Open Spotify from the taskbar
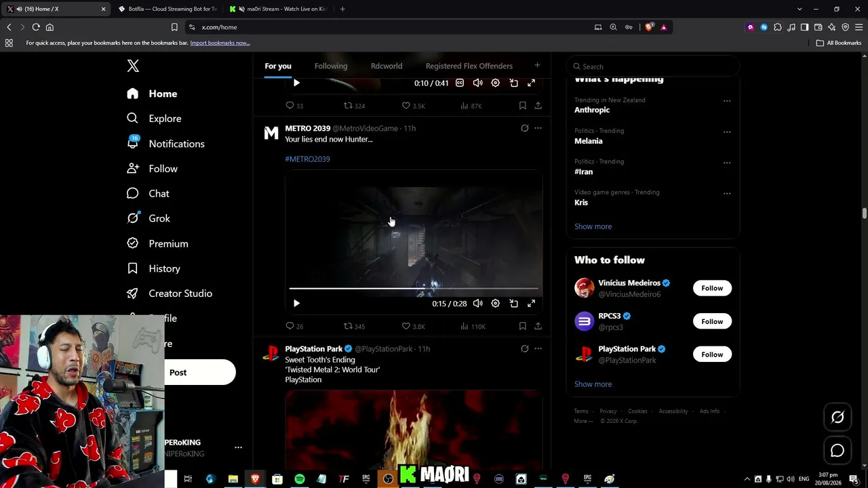Screen dimensions: 868x488 point(300,479)
